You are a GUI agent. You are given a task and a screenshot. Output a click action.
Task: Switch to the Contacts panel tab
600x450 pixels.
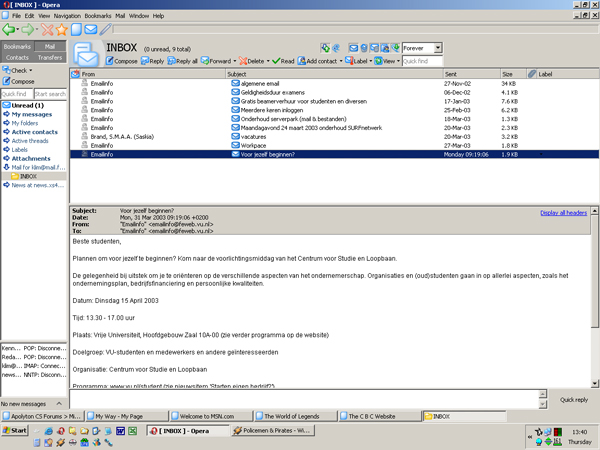tap(17, 57)
